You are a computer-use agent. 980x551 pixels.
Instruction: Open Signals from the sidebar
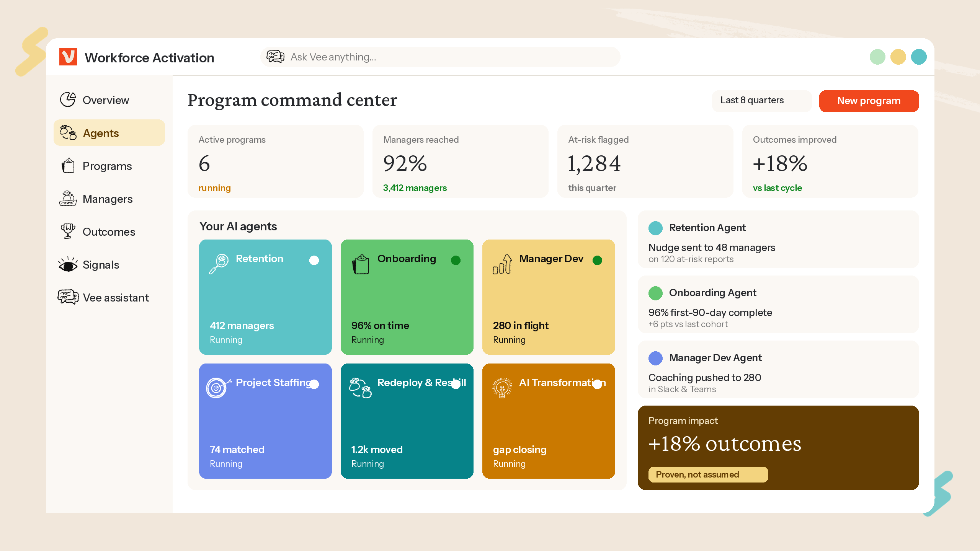pos(109,264)
